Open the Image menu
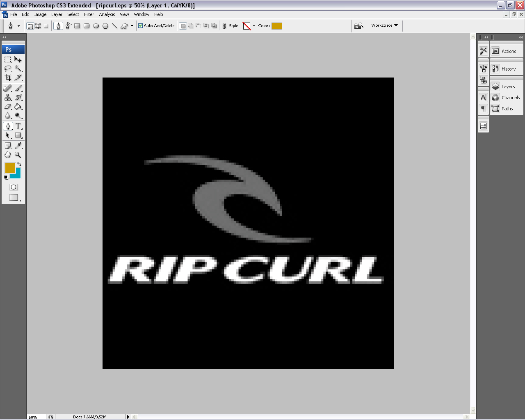 [40, 14]
